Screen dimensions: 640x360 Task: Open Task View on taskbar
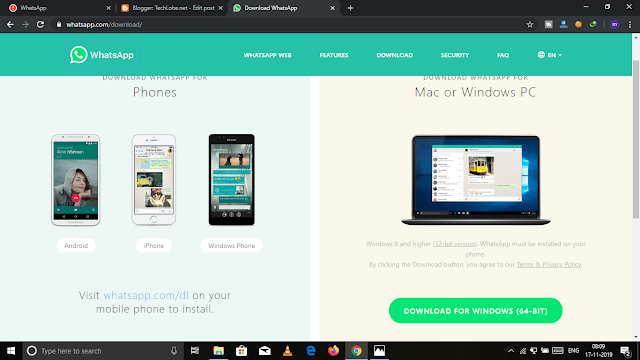[195, 351]
